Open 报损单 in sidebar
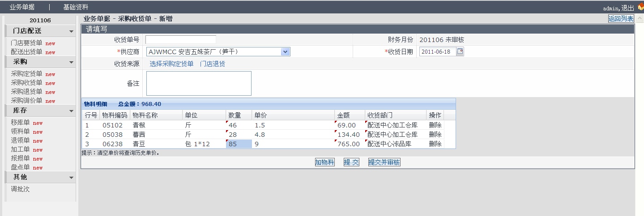644x216 pixels. [x=20, y=158]
